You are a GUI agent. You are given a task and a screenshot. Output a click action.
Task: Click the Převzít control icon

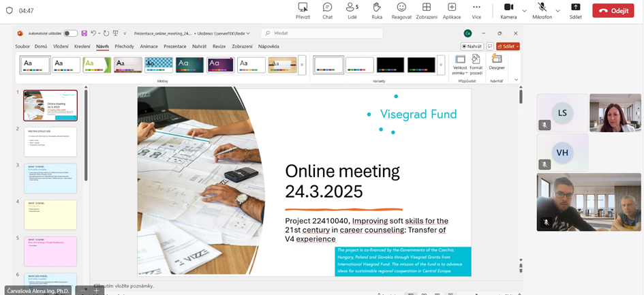(303, 7)
